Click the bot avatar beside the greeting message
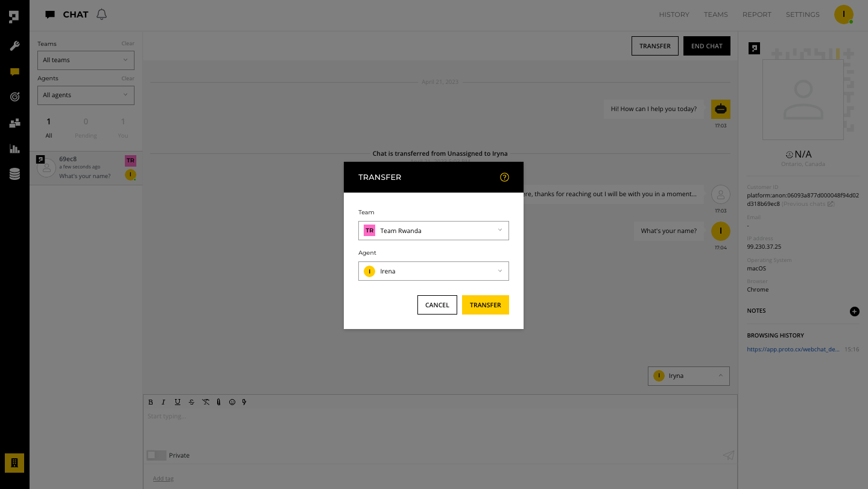The image size is (868, 489). 721,109
